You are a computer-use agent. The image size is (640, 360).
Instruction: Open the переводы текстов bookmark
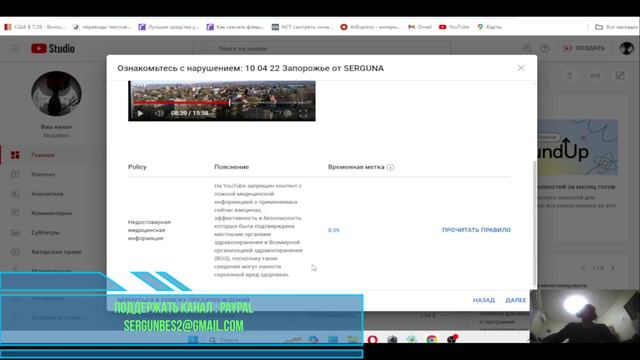[x=102, y=27]
